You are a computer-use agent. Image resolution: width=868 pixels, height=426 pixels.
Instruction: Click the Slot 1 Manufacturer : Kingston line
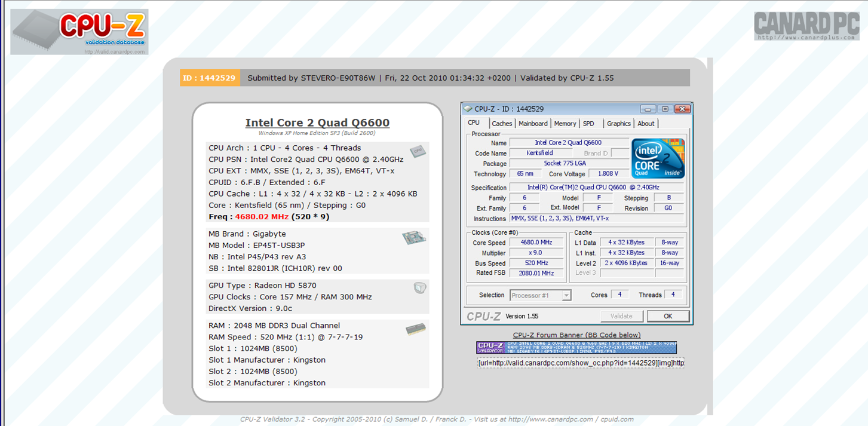click(x=267, y=360)
